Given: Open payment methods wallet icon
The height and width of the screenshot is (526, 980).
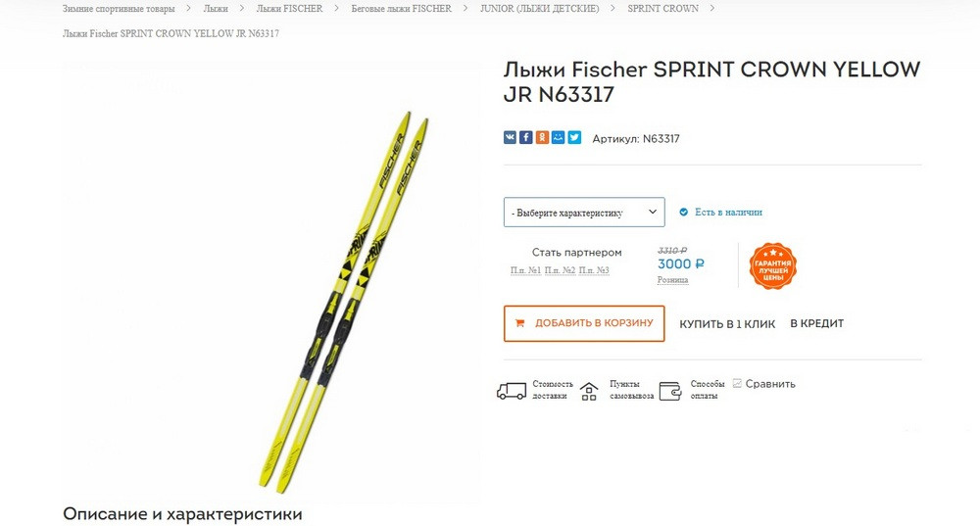Looking at the screenshot, I should 670,391.
